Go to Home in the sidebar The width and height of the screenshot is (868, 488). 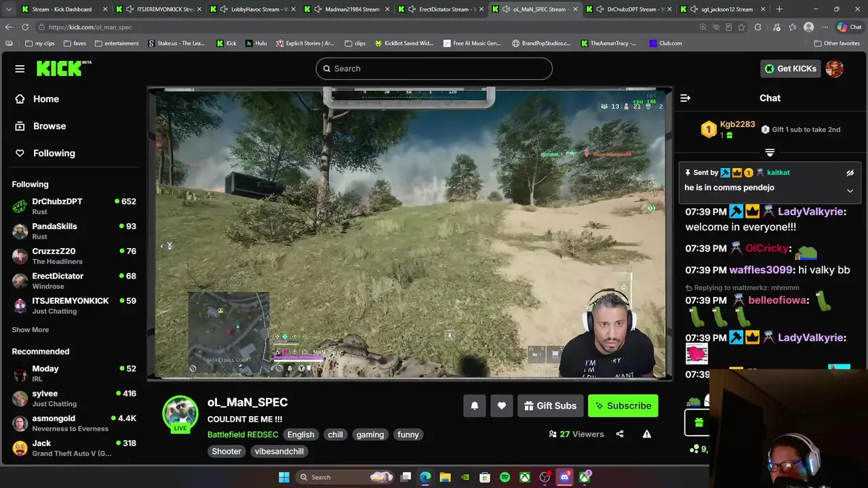coord(46,99)
